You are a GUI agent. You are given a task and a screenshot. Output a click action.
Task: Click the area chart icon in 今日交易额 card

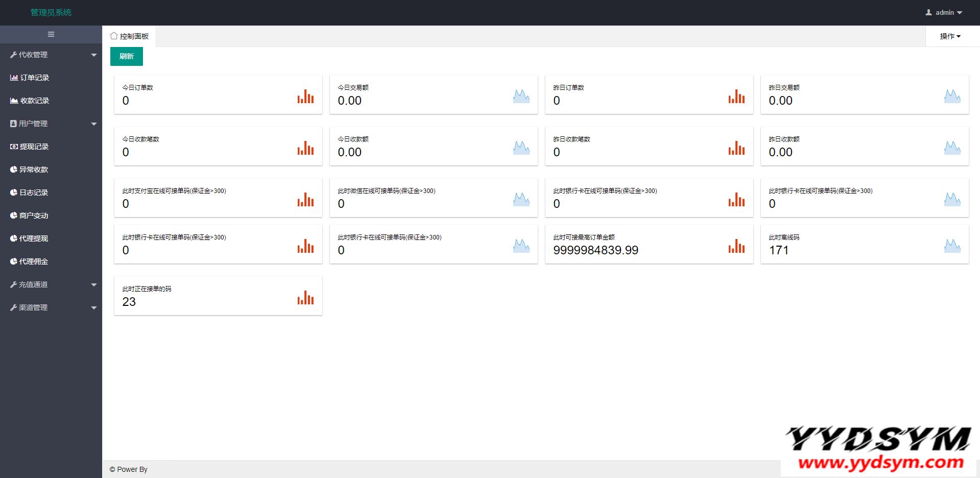(521, 96)
